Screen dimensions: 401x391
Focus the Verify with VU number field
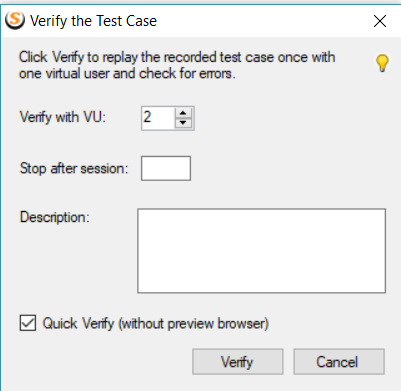[x=158, y=118]
